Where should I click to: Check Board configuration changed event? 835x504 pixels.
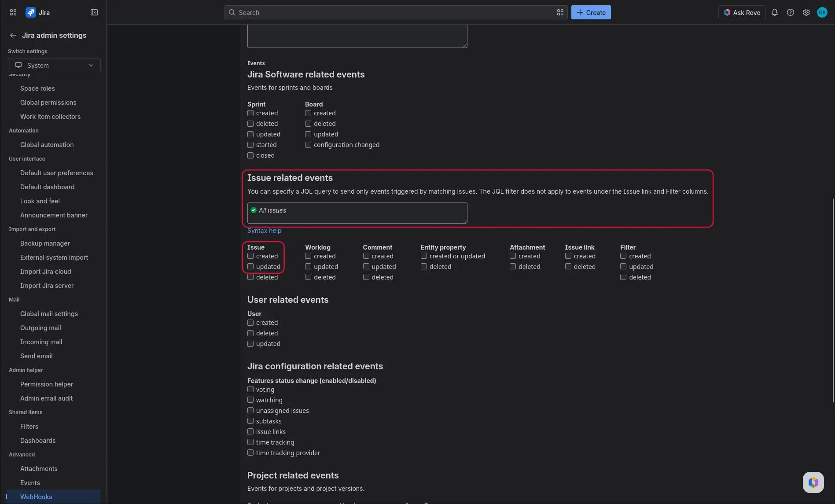coord(308,145)
